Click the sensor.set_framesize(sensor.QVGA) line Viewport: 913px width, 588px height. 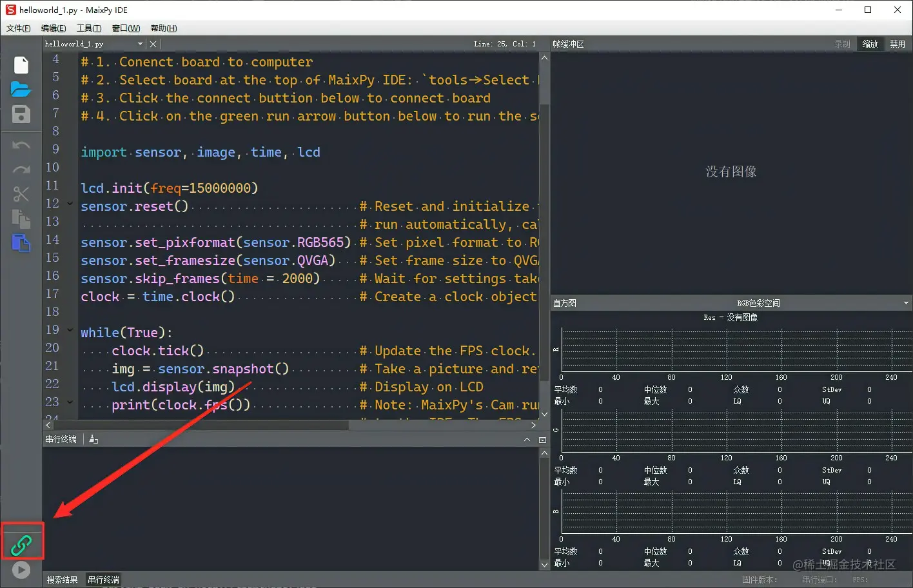point(208,260)
